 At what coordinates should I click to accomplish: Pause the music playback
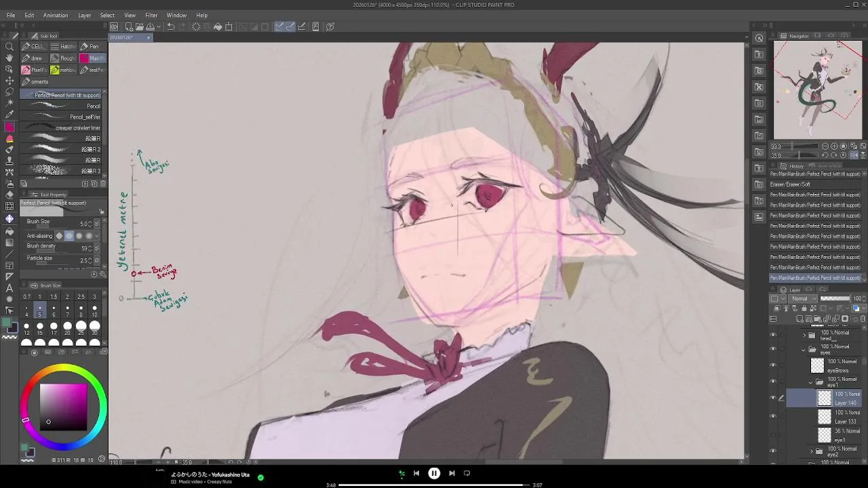point(434,474)
